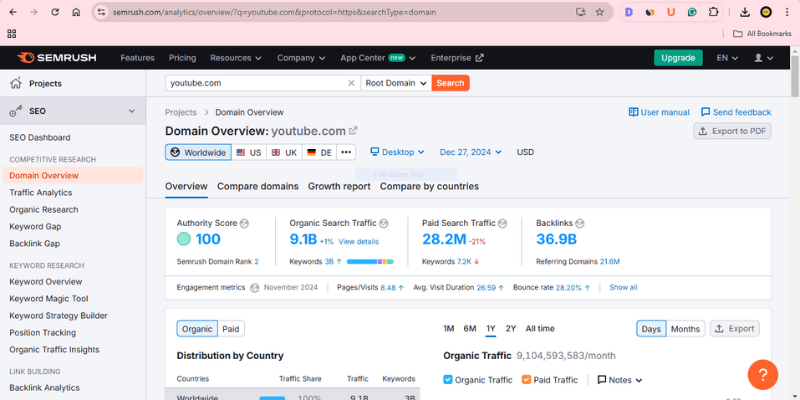Click the orange Search button
800x400 pixels.
451,83
